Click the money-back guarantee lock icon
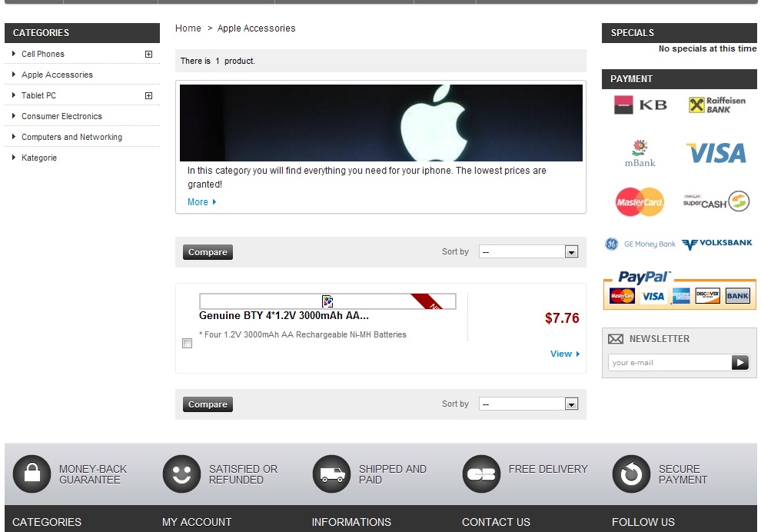Screen dimensions: 761x532 (x=32, y=474)
